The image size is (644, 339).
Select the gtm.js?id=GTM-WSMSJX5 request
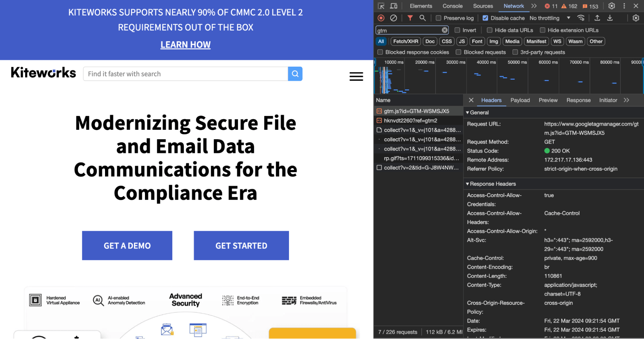pyautogui.click(x=418, y=111)
